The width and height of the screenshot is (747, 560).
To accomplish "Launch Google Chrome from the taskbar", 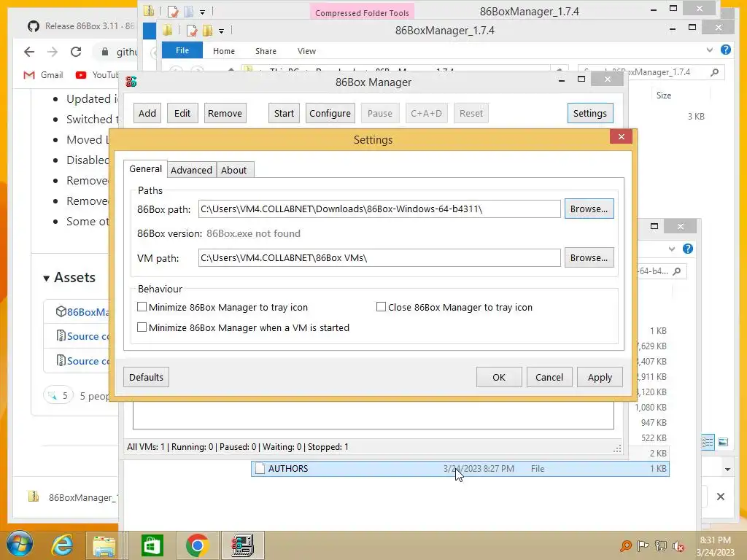I will coord(197,545).
